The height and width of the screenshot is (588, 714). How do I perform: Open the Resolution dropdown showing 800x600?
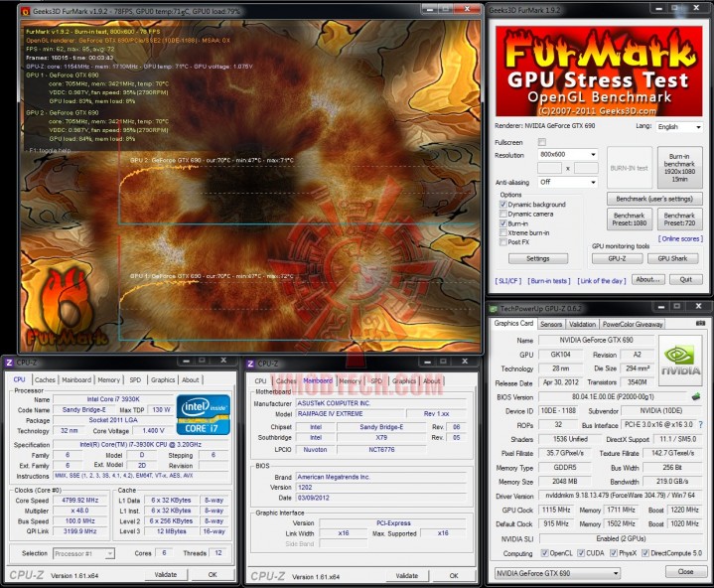pyautogui.click(x=567, y=154)
